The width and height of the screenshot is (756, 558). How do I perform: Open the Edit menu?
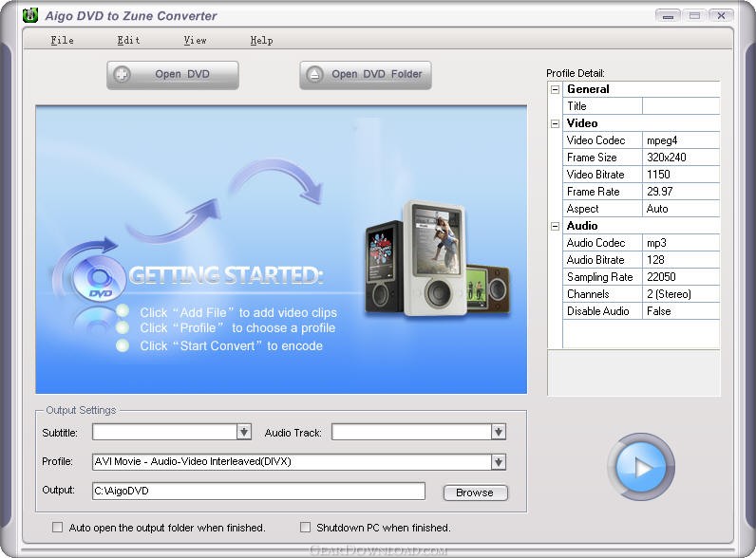click(x=128, y=41)
